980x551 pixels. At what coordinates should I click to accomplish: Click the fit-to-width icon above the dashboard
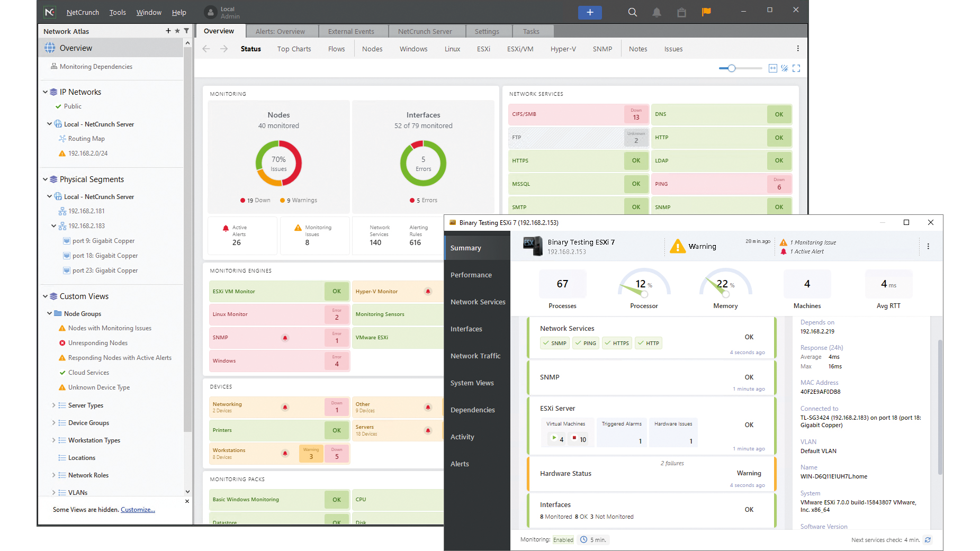coord(772,68)
